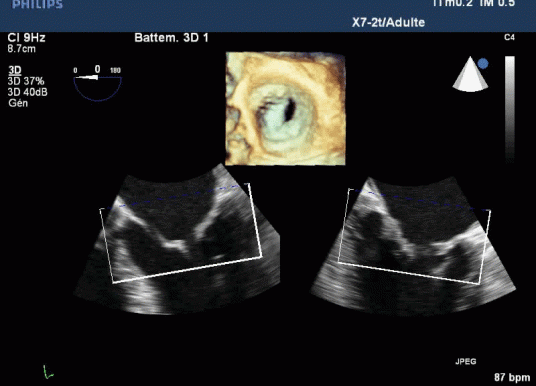Select the 8.7cm depth readout

pos(22,49)
